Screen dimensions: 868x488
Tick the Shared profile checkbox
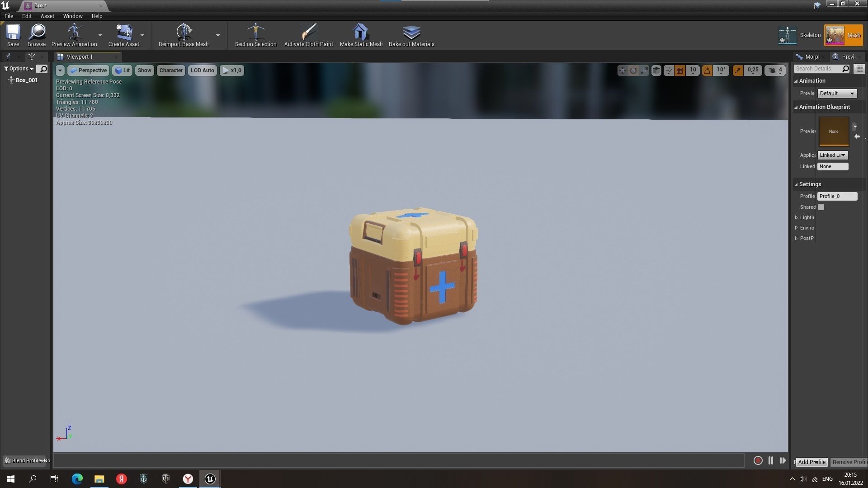[x=821, y=207]
